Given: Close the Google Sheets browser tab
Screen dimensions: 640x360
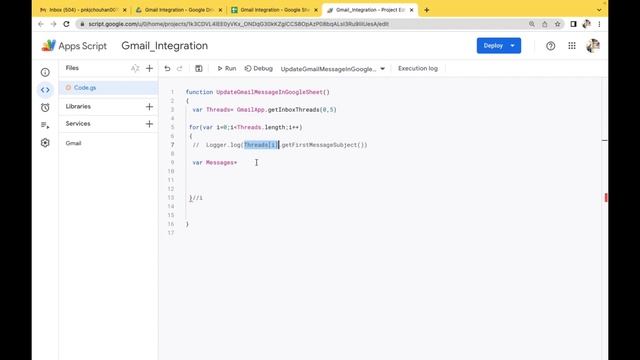Looking at the screenshot, I should pyautogui.click(x=316, y=10).
